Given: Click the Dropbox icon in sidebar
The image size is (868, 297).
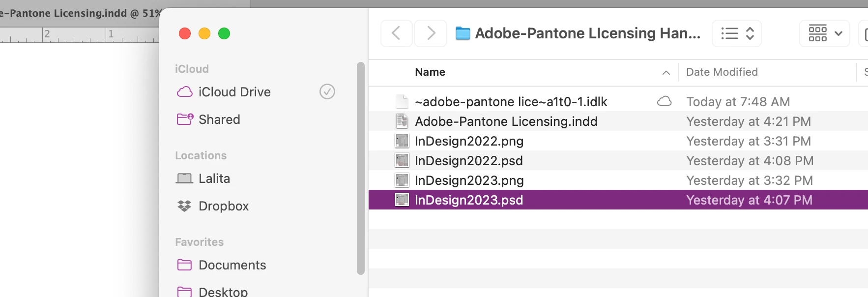Looking at the screenshot, I should (184, 206).
